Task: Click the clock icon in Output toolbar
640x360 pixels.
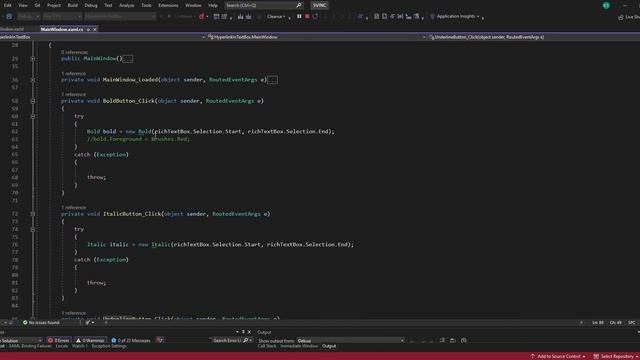Action: click(x=464, y=340)
